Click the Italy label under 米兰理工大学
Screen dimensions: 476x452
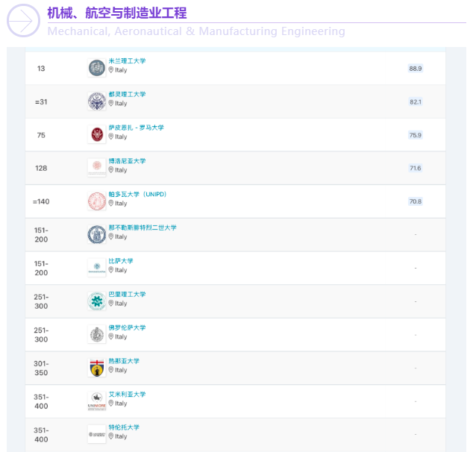pyautogui.click(x=121, y=70)
